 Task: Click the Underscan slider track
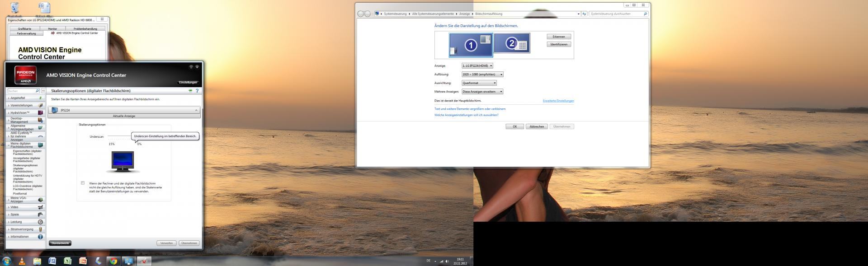click(x=120, y=136)
